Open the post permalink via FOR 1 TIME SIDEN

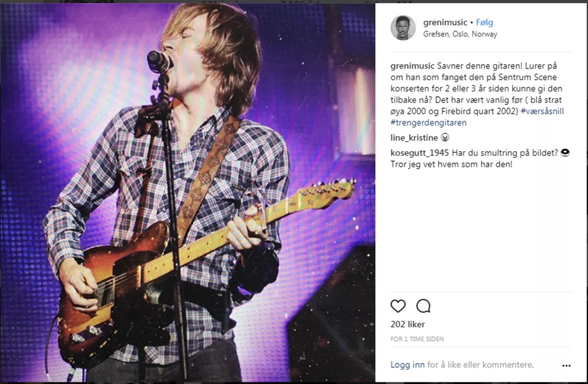click(x=417, y=339)
